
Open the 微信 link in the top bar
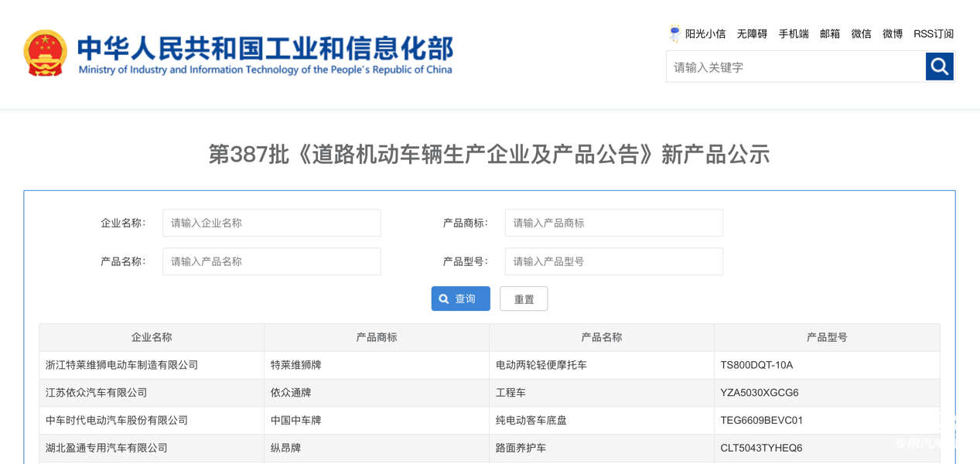[x=861, y=33]
